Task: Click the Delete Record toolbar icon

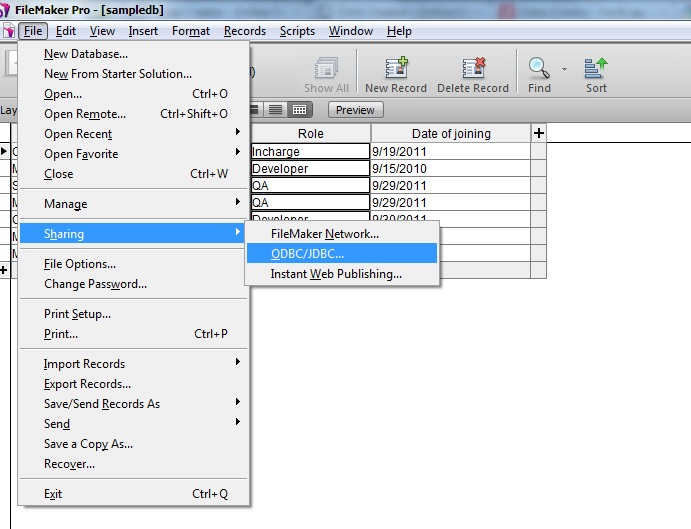Action: (x=473, y=67)
